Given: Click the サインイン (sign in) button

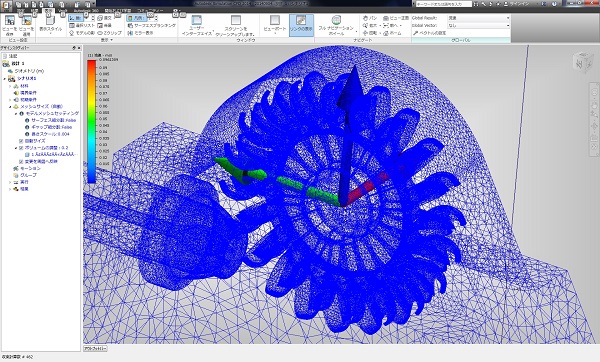Looking at the screenshot, I should click(520, 4).
